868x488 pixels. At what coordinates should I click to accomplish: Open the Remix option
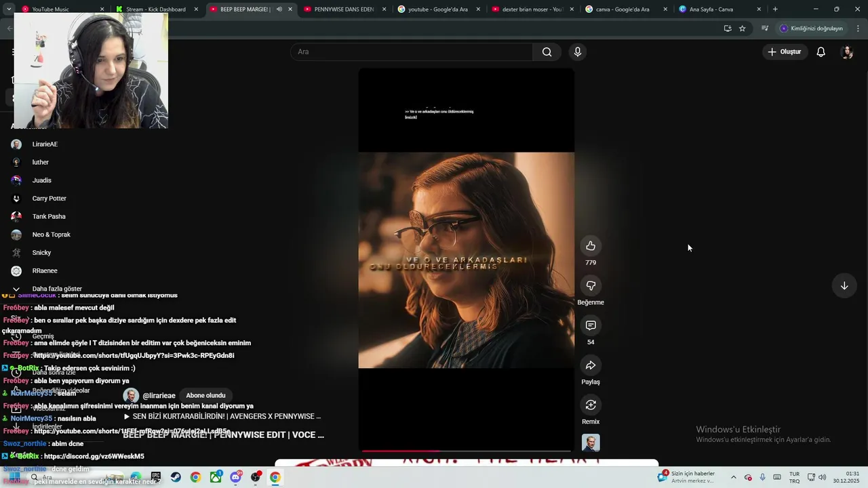591,405
